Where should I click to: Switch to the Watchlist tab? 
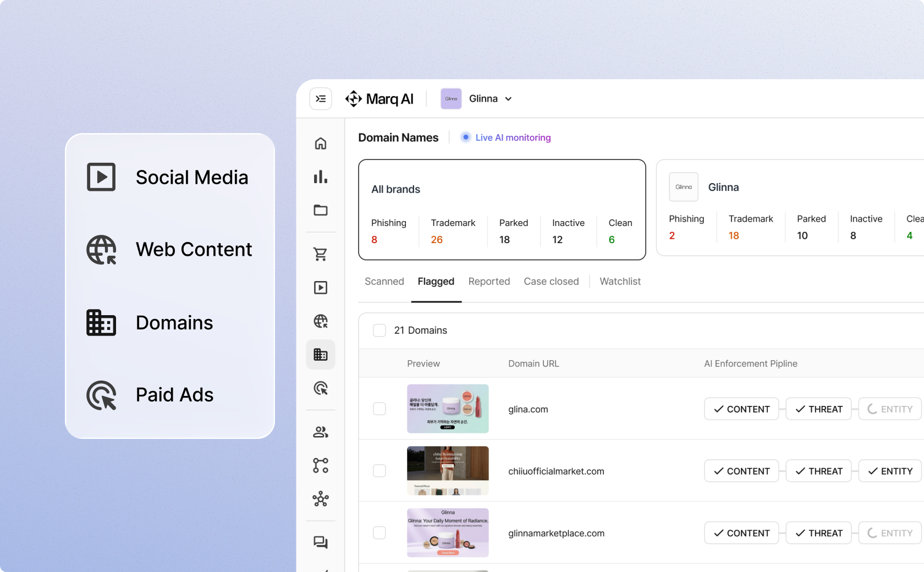tap(620, 282)
